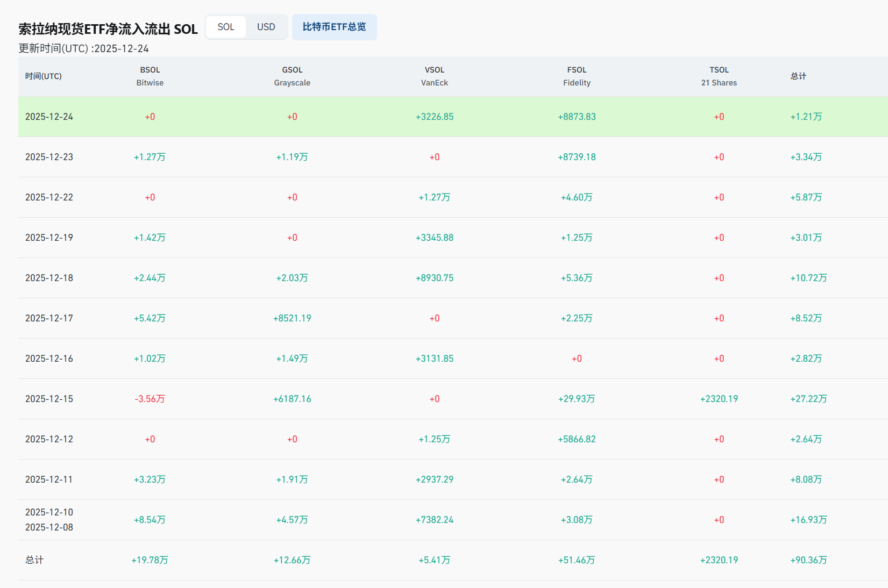This screenshot has width=888, height=588.
Task: Click the +8873.83 Fidelity value for 2025-12-24
Action: tap(577, 117)
